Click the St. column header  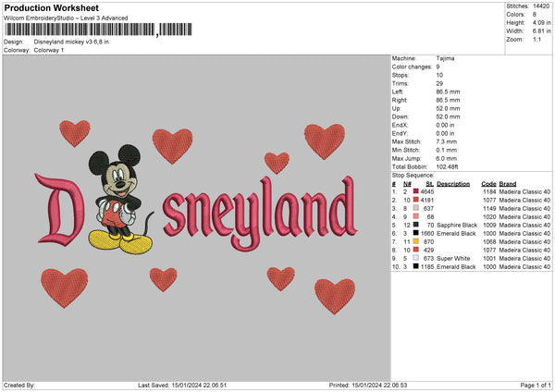click(430, 184)
